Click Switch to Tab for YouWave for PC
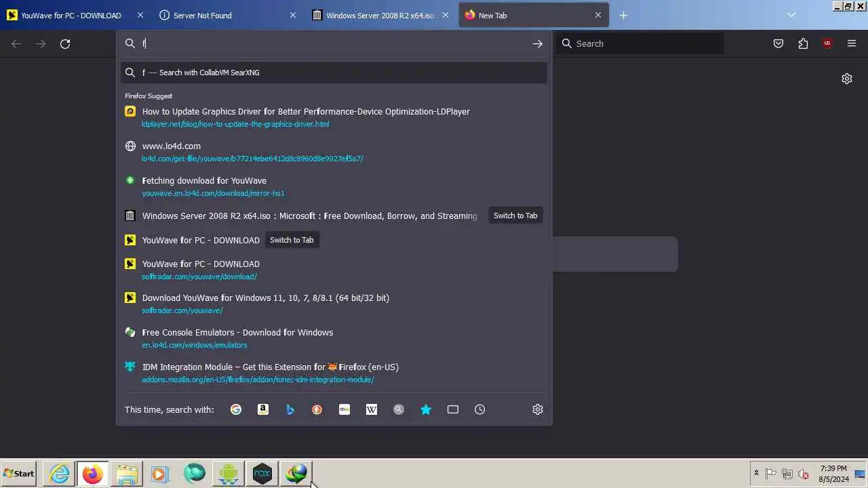The height and width of the screenshot is (488, 868). tap(292, 240)
